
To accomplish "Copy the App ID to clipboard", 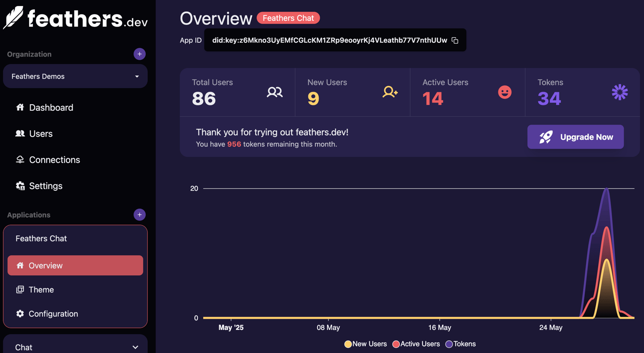I will pos(455,41).
